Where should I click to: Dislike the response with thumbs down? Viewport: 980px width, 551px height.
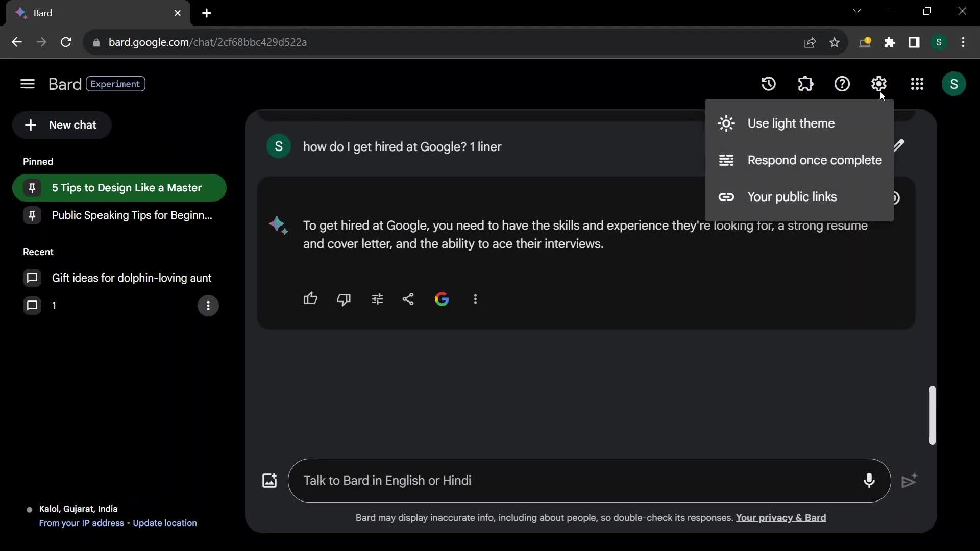[344, 299]
